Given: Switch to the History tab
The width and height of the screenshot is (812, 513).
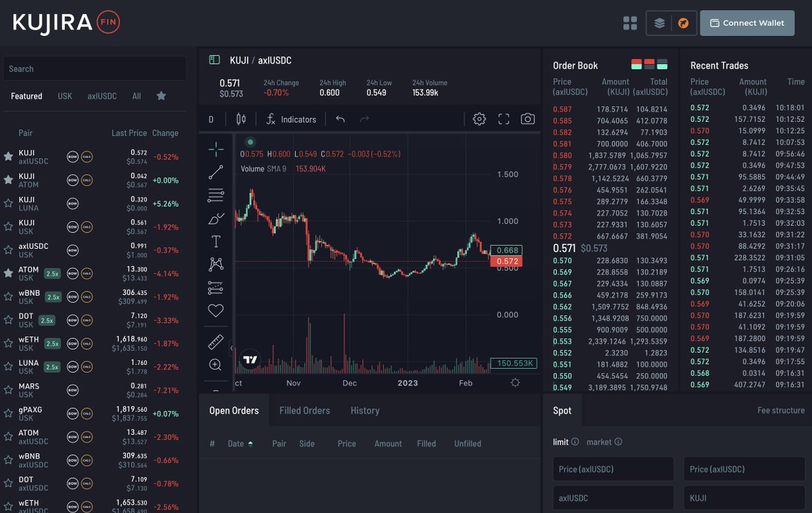Looking at the screenshot, I should (365, 411).
